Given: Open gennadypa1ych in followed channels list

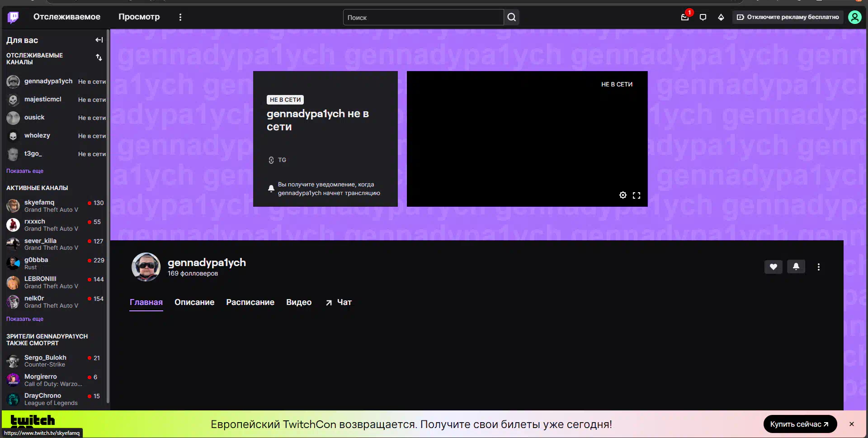Looking at the screenshot, I should 56,81.
